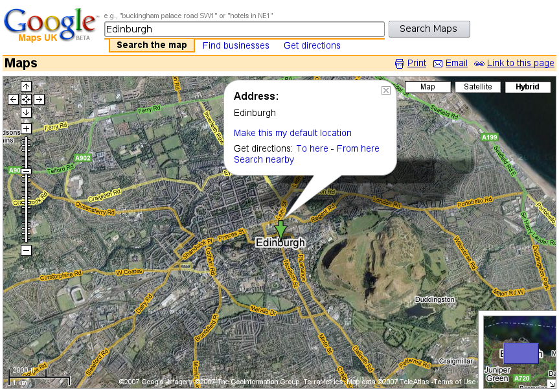Get directions To here
The image size is (559, 392).
click(x=312, y=148)
